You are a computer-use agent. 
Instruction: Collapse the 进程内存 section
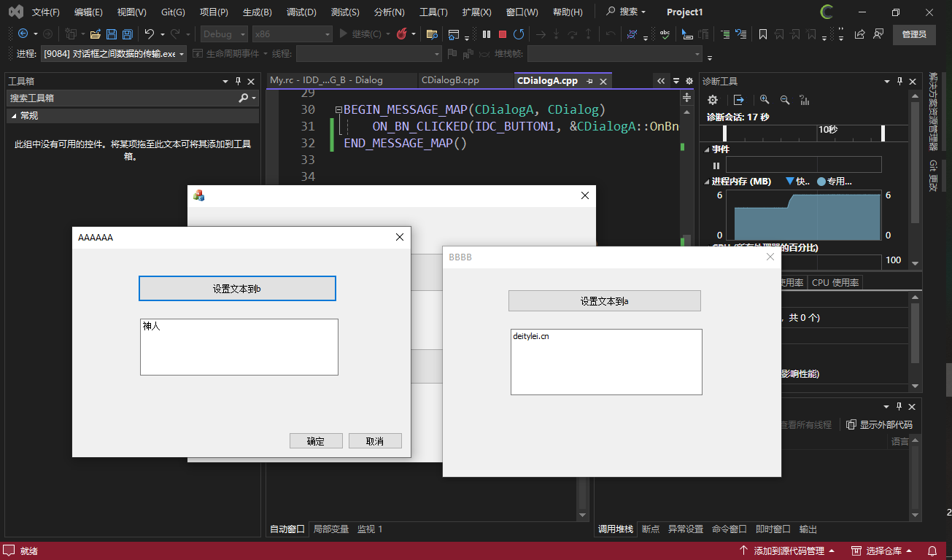pos(708,182)
